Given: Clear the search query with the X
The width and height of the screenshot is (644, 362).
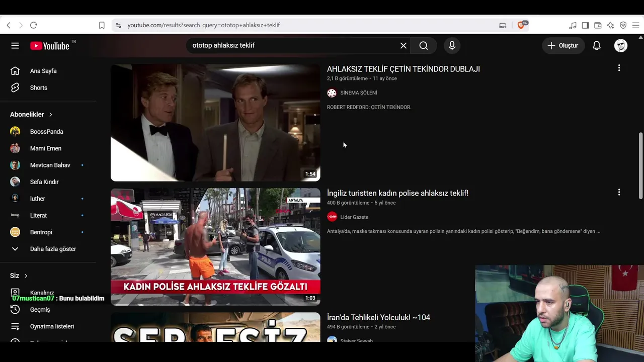Looking at the screenshot, I should pos(404,46).
